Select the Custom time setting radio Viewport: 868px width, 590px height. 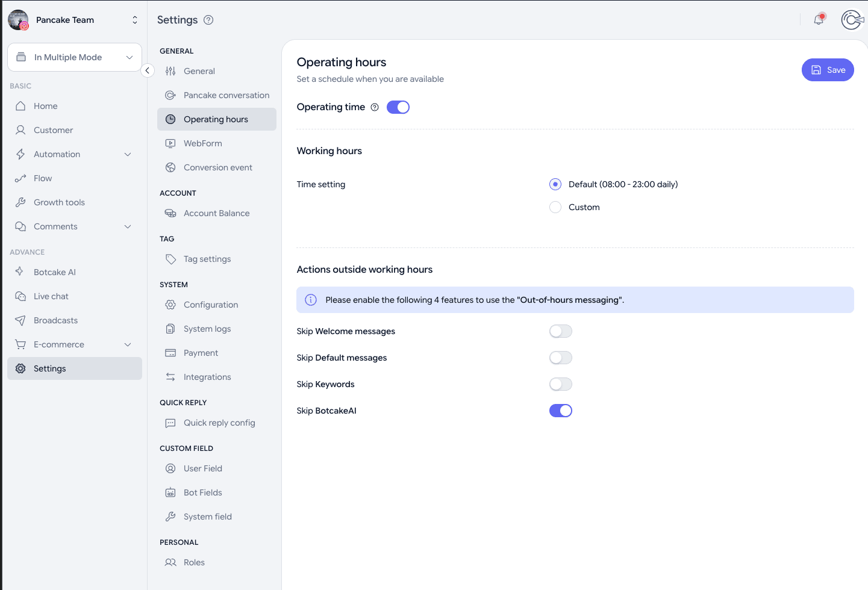point(555,207)
